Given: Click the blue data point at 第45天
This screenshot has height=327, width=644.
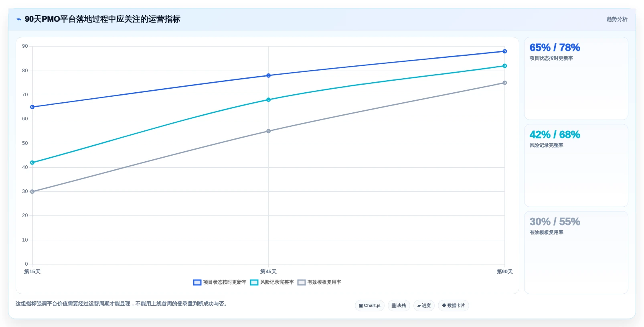Looking at the screenshot, I should (269, 75).
